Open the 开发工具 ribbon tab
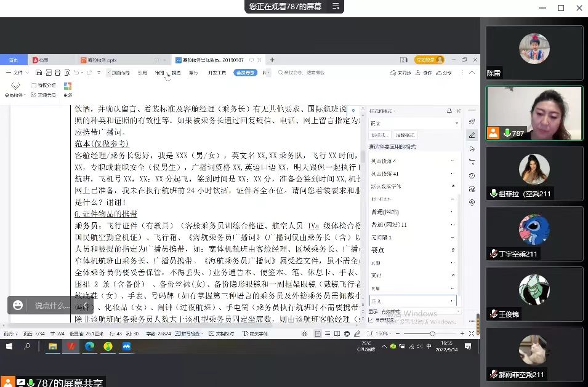 pyautogui.click(x=217, y=73)
